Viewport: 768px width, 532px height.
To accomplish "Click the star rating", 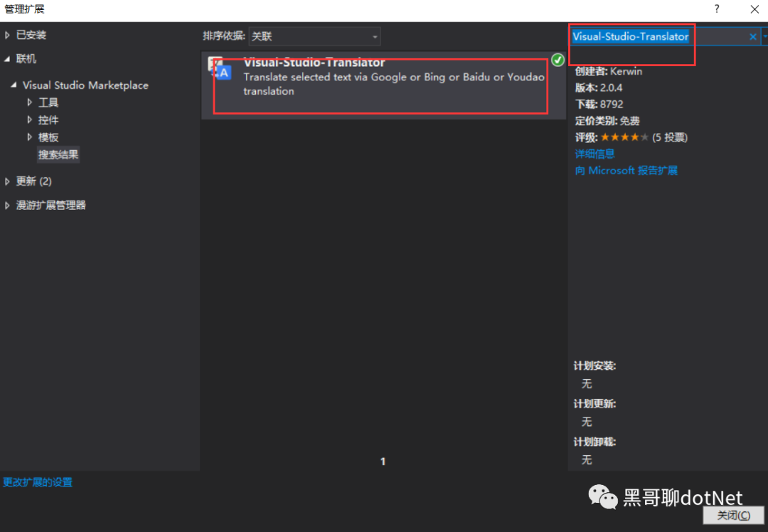I will tap(624, 137).
